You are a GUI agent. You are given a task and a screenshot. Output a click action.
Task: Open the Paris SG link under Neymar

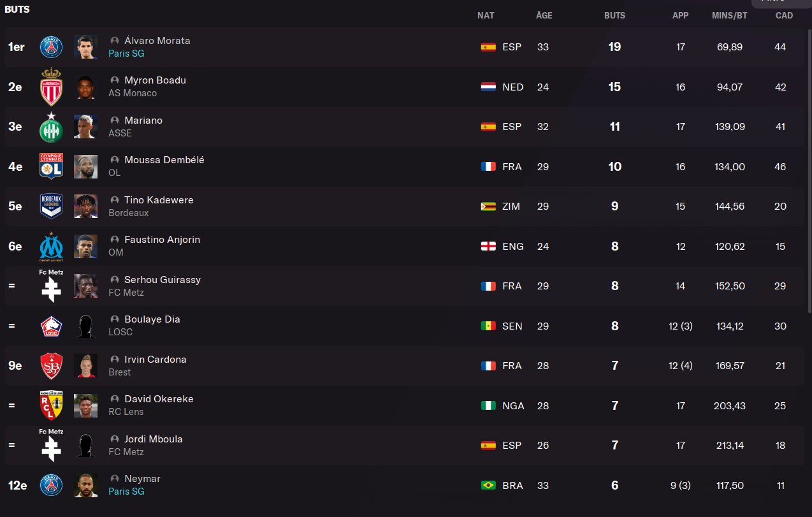point(126,492)
